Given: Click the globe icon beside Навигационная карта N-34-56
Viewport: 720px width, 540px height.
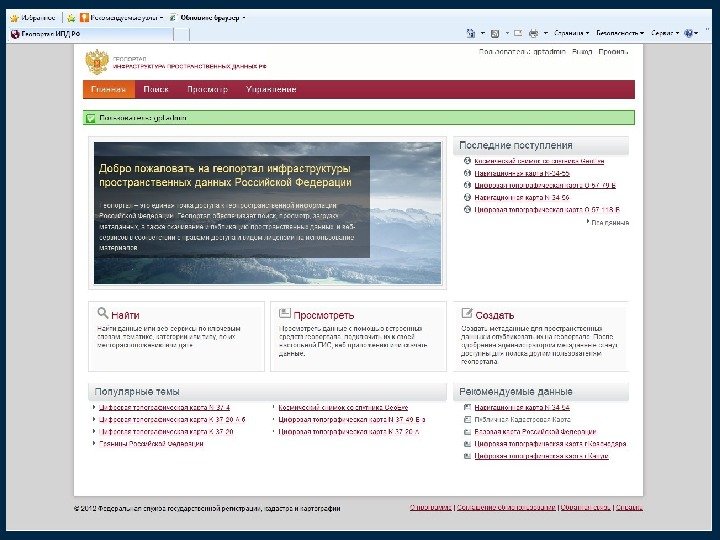Looking at the screenshot, I should coord(467,197).
